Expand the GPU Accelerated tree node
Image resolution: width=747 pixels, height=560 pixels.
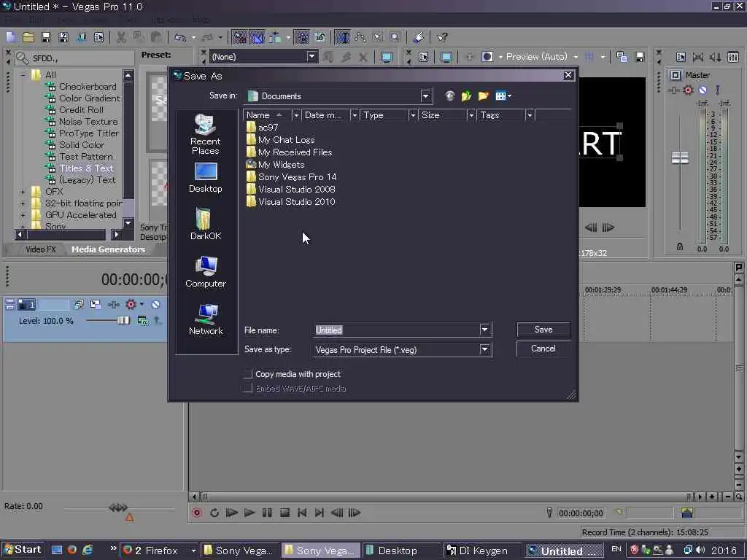(x=23, y=215)
